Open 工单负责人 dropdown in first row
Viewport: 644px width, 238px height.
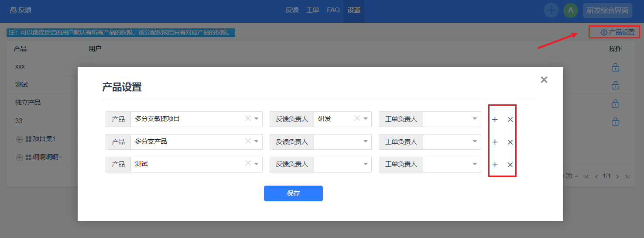[x=475, y=119]
